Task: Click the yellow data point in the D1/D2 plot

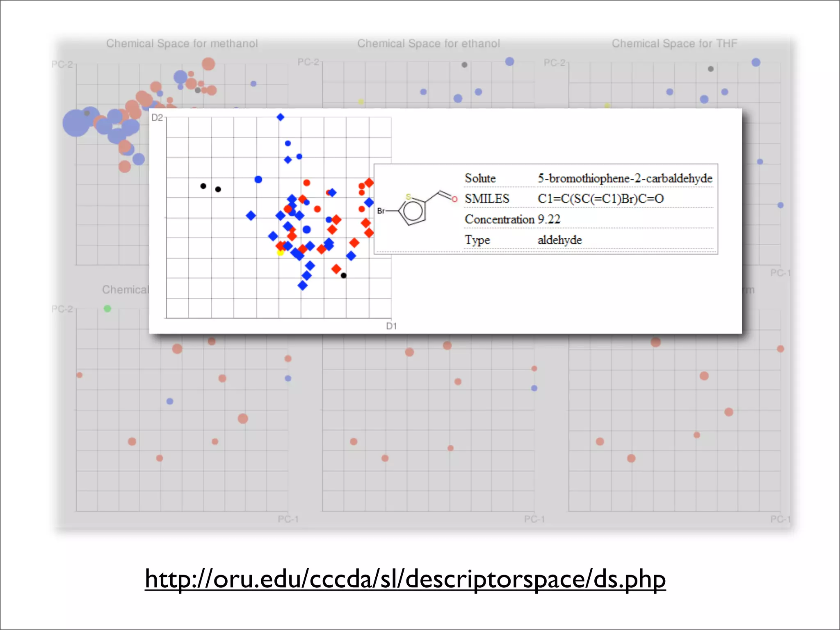Action: tap(280, 253)
